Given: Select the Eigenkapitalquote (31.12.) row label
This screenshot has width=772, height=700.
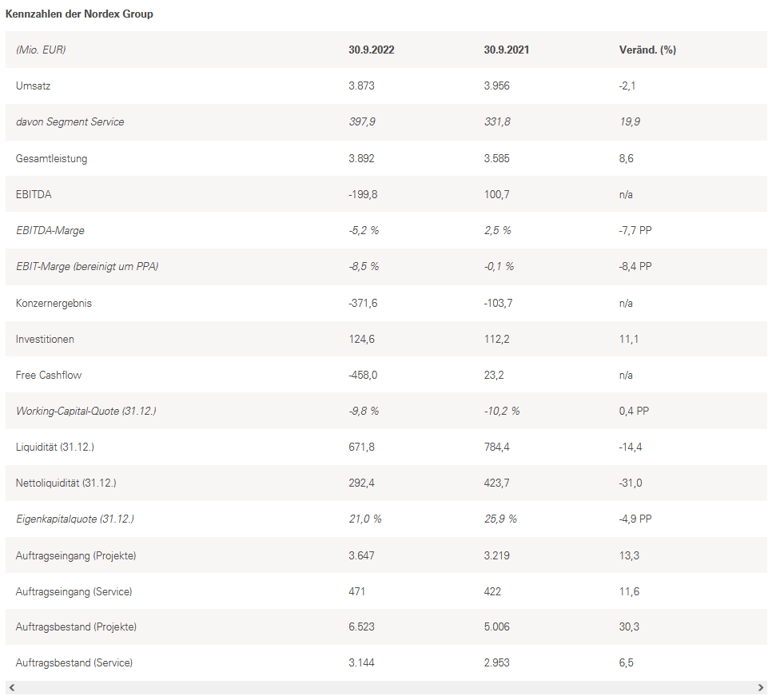Looking at the screenshot, I should [75, 519].
